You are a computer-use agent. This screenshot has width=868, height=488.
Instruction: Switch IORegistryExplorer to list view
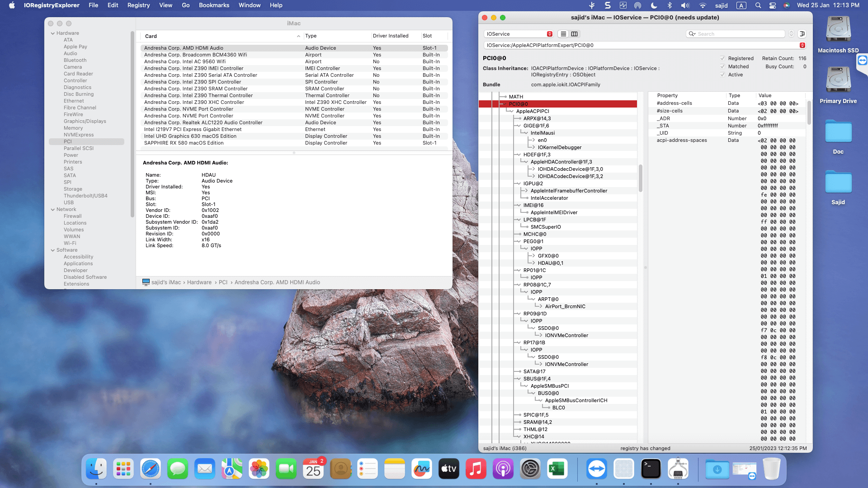pos(563,34)
